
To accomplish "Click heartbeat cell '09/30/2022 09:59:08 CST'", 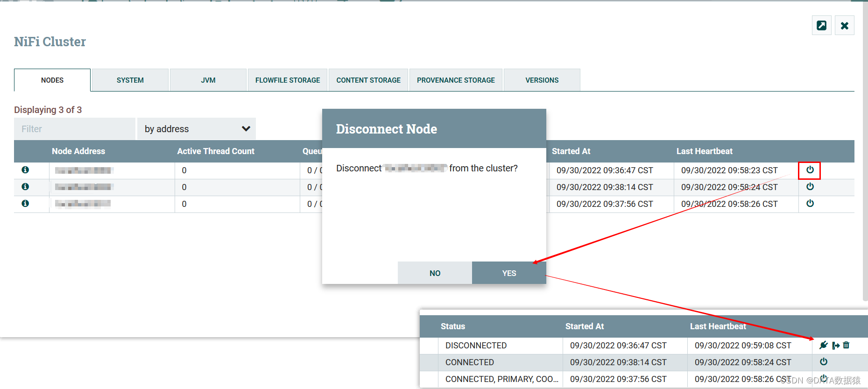I will [x=743, y=346].
